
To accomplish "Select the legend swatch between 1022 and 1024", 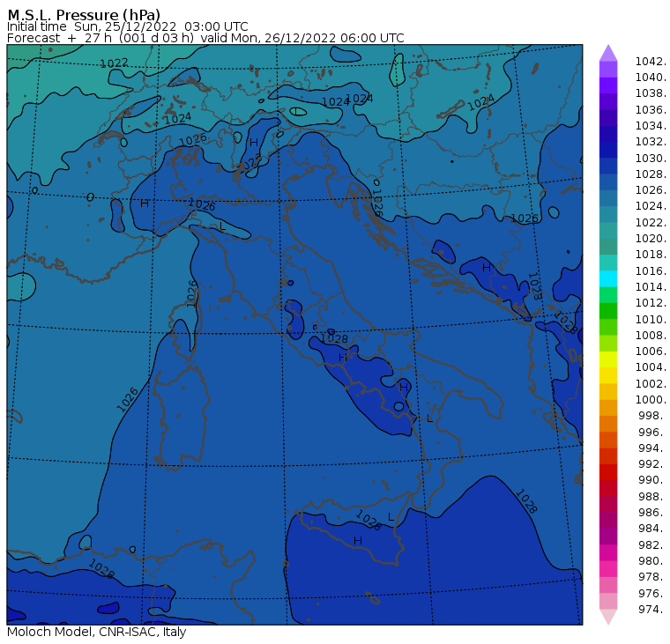I will [608, 214].
